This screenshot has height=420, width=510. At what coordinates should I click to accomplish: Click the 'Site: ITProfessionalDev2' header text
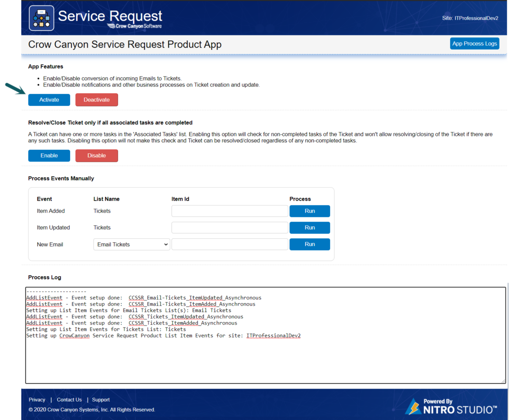click(x=470, y=18)
